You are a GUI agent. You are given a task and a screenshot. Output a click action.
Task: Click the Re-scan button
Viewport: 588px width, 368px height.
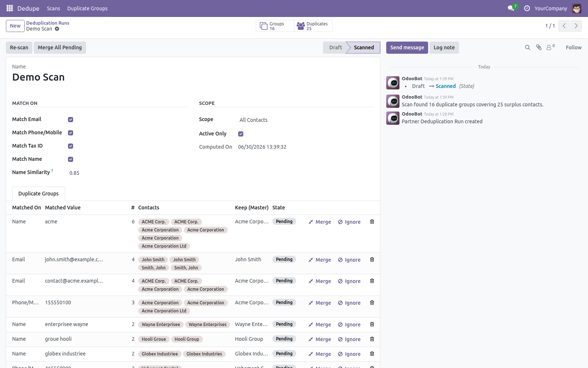point(19,47)
